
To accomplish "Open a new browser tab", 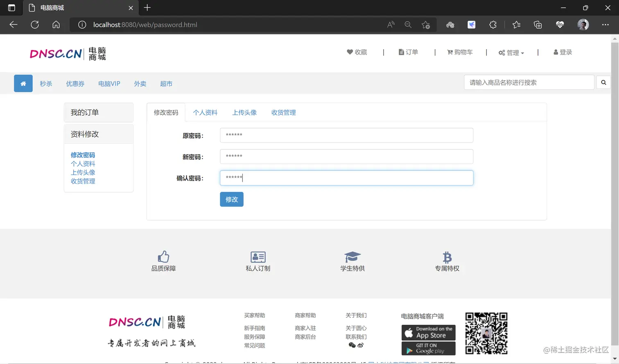I will [147, 7].
